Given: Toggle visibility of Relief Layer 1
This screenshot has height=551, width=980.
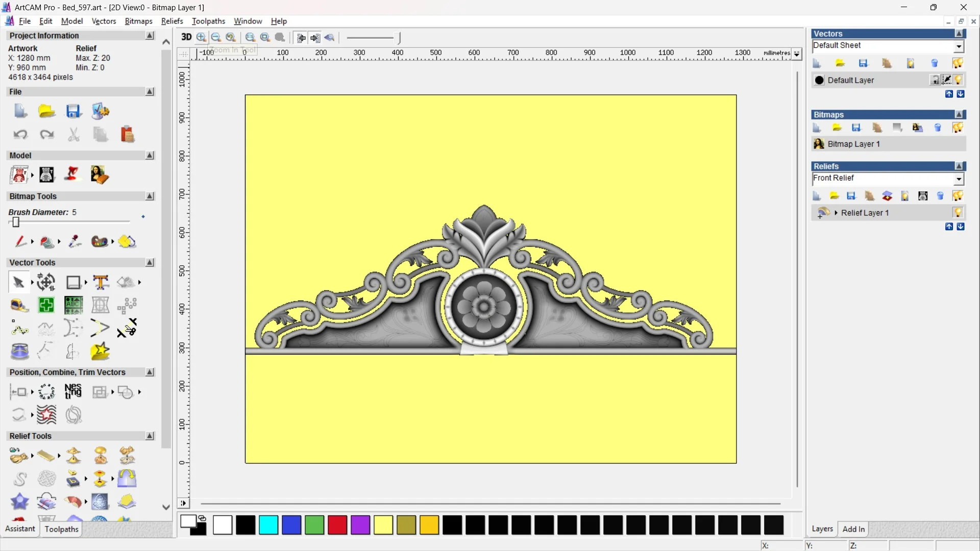Looking at the screenshot, I should point(958,213).
